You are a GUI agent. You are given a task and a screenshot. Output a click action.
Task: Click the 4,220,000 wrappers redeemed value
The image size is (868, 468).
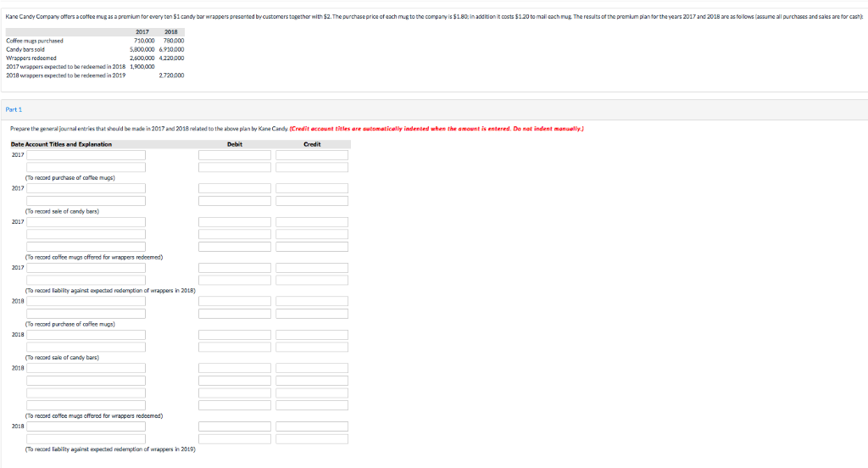pos(171,58)
